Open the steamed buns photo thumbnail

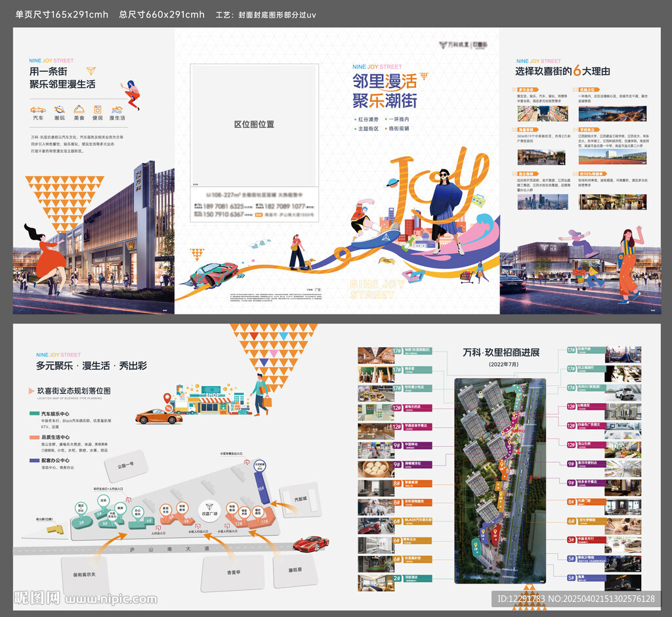pos(376,469)
